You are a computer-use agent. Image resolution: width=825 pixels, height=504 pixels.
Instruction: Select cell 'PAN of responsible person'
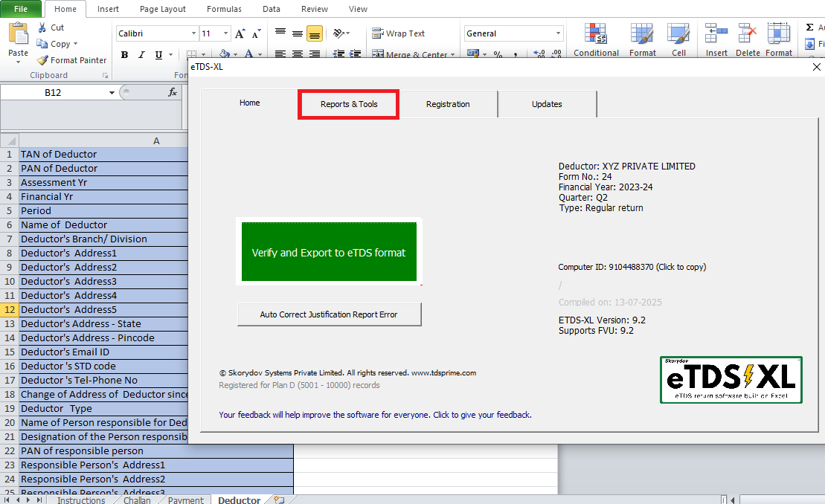(x=156, y=451)
